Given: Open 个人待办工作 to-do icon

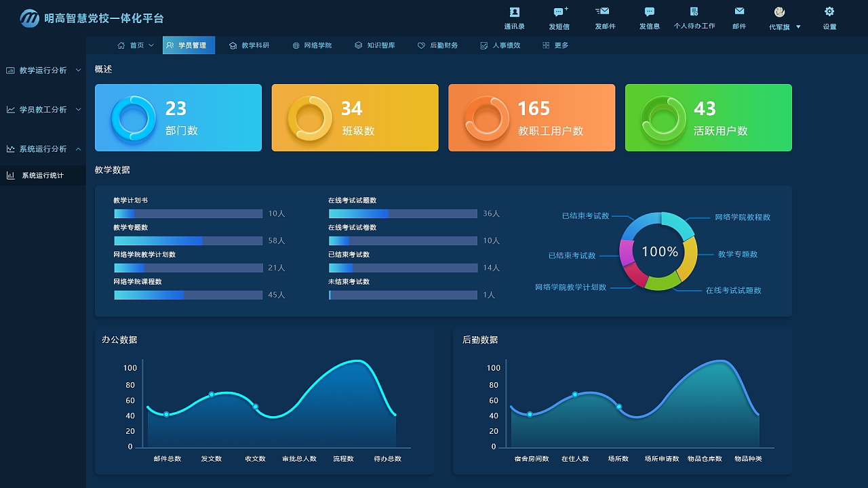Looking at the screenshot, I should 694,12.
